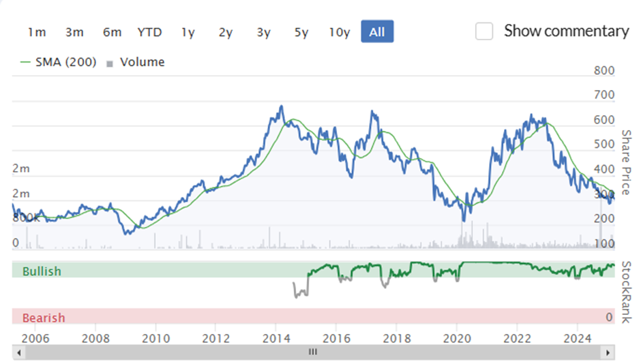The image size is (641, 364).
Task: Click the 800 price axis label
Action: pyautogui.click(x=604, y=70)
